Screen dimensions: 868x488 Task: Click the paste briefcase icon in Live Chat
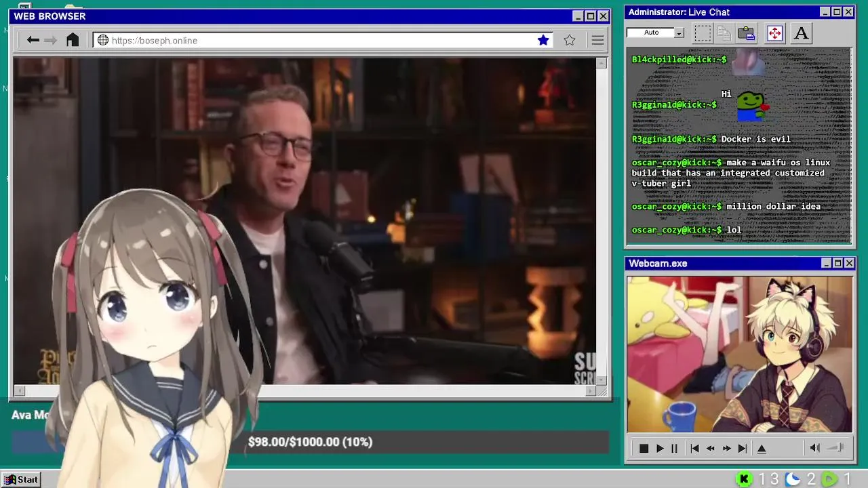pos(747,33)
